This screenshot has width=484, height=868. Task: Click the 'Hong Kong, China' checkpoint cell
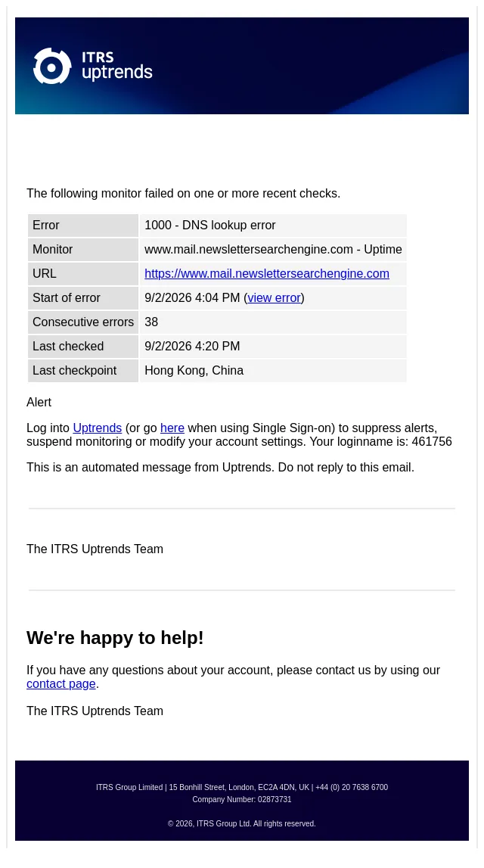pyautogui.click(x=273, y=370)
